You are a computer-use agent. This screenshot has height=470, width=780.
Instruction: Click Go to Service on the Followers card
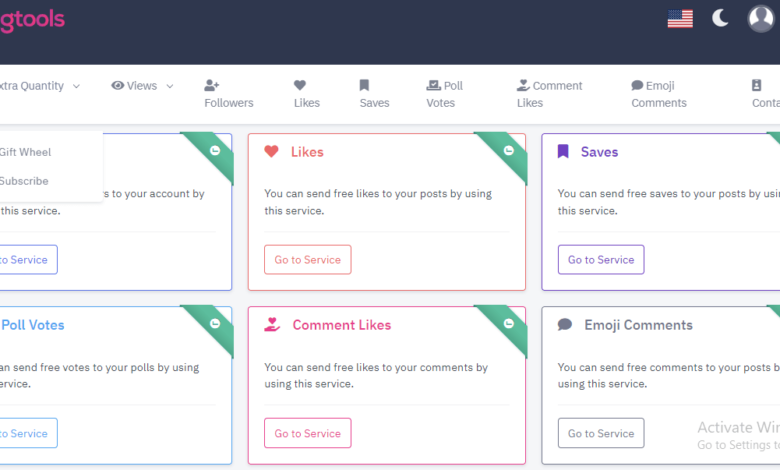pyautogui.click(x=28, y=260)
